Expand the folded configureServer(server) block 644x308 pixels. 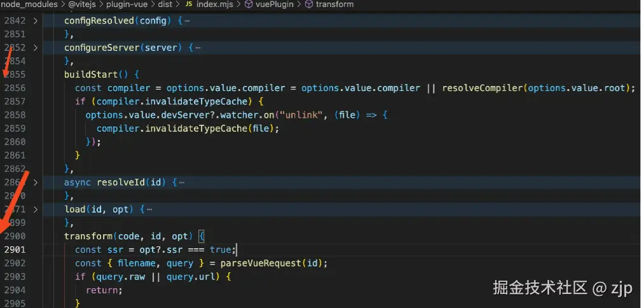(36, 48)
